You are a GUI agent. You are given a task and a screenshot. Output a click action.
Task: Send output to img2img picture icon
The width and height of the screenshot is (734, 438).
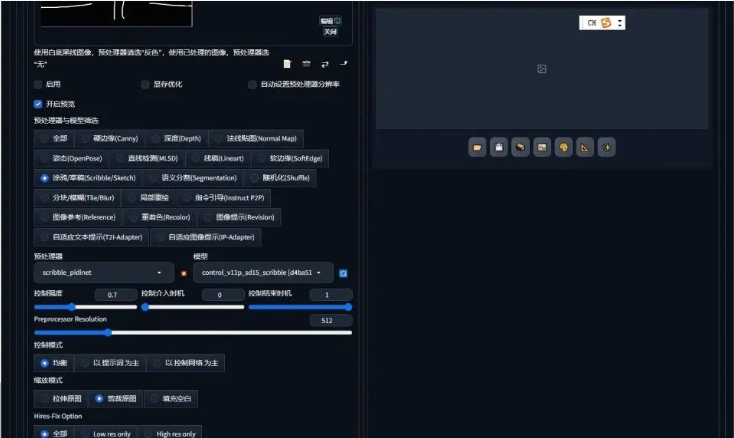[542, 147]
